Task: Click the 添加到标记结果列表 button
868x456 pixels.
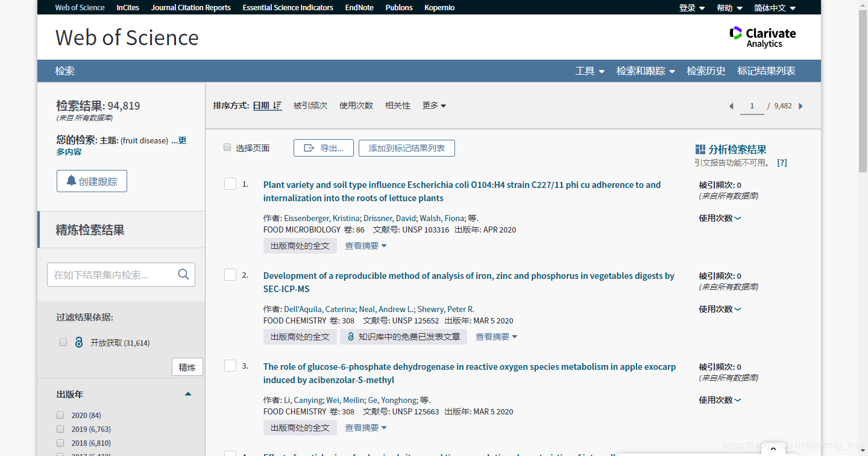Action: click(407, 148)
